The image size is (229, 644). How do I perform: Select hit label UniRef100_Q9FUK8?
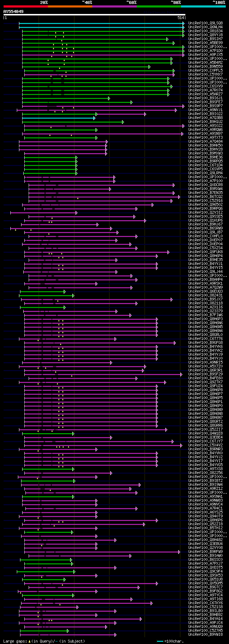click(x=205, y=252)
